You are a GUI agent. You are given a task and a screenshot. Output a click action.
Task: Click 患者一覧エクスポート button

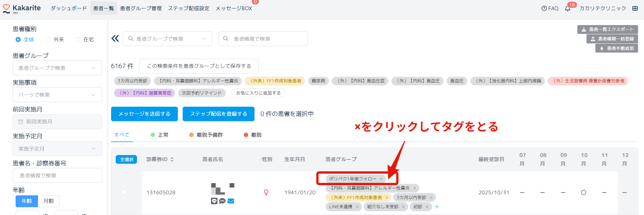608,30
